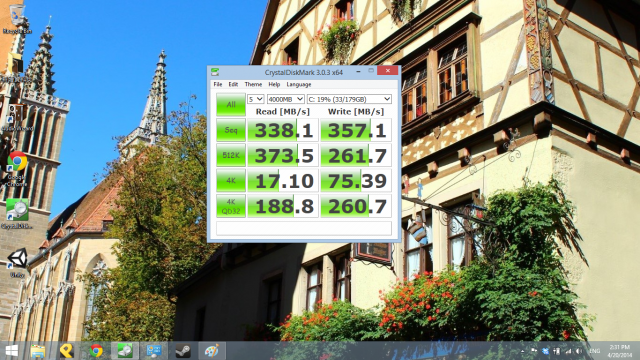
Task: Click the Seq read result 338.1
Action: click(283, 130)
